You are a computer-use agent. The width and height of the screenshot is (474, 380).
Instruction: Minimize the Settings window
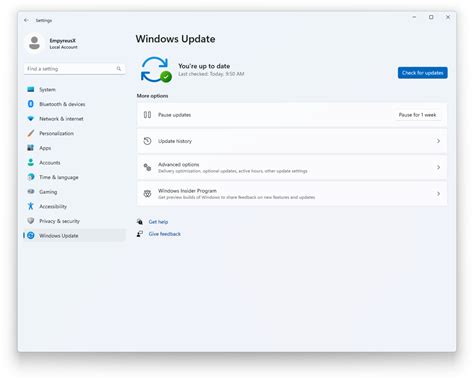(414, 17)
